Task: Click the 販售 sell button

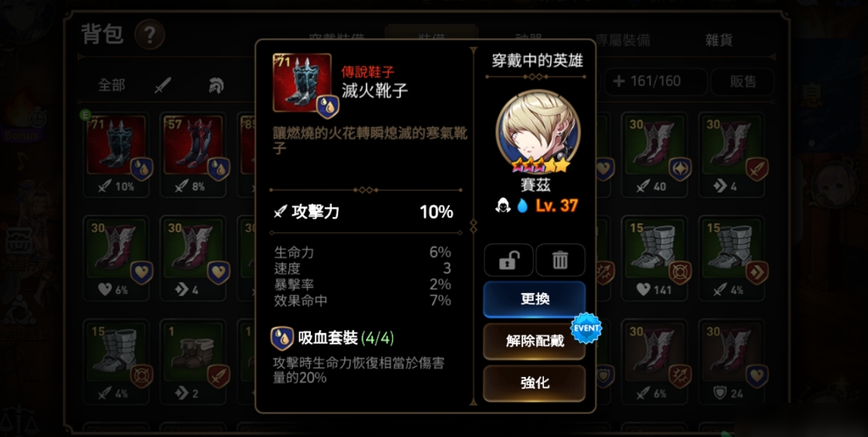Action: coord(742,82)
